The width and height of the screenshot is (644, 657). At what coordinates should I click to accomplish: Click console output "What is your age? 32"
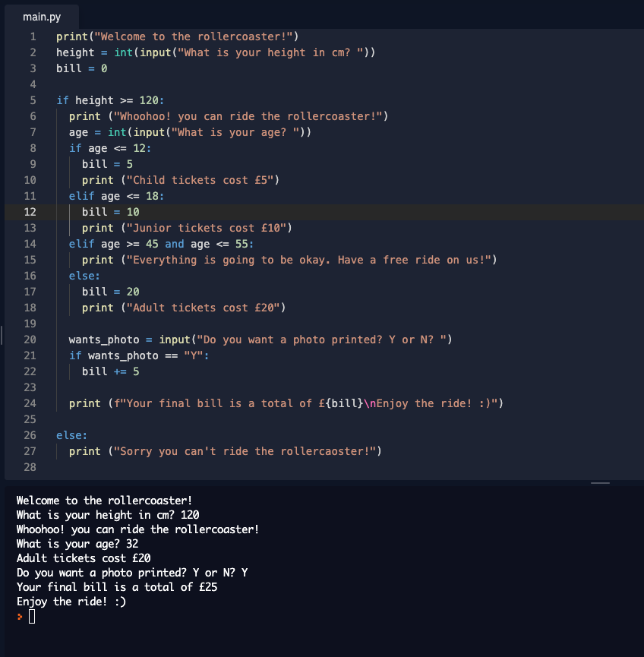[77, 544]
